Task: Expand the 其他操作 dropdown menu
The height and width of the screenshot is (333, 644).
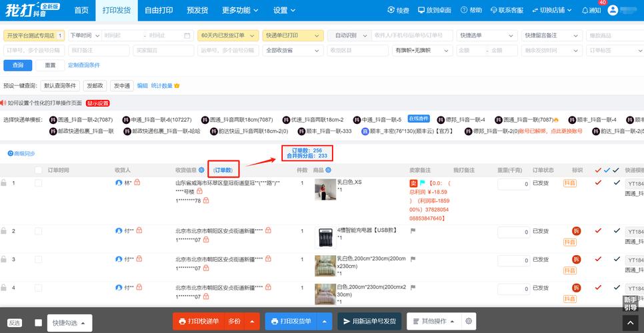Action: [433, 321]
